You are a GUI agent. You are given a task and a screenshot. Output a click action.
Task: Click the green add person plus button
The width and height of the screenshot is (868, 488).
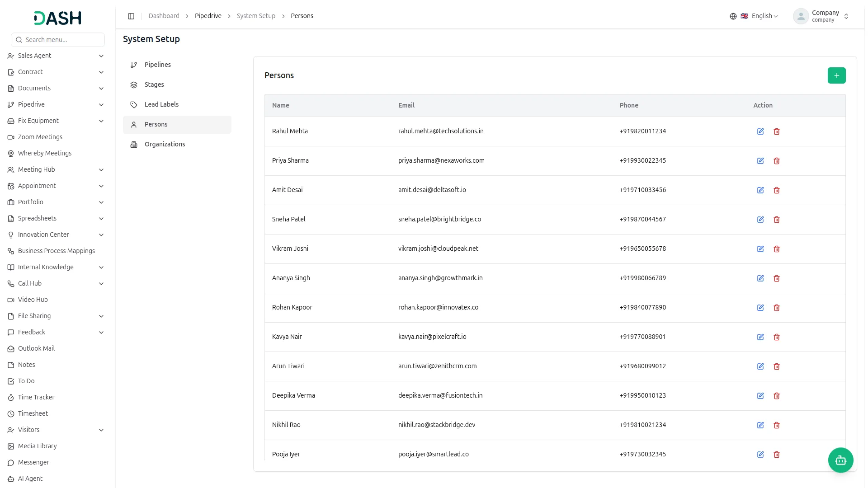(836, 75)
